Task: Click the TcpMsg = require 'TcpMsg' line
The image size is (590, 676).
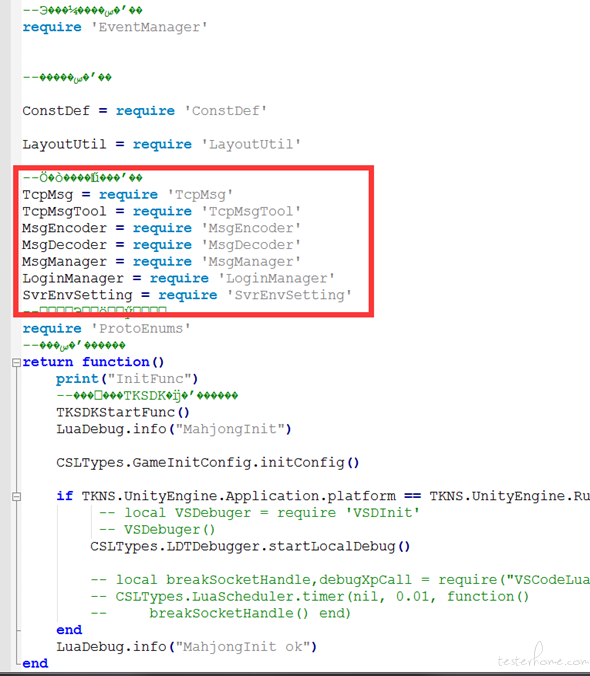Action: coord(128,194)
